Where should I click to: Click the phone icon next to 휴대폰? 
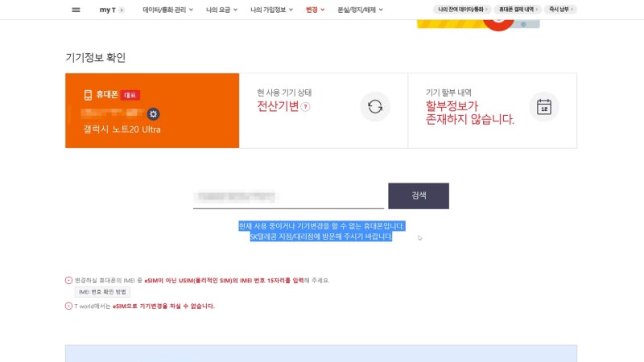click(x=88, y=95)
